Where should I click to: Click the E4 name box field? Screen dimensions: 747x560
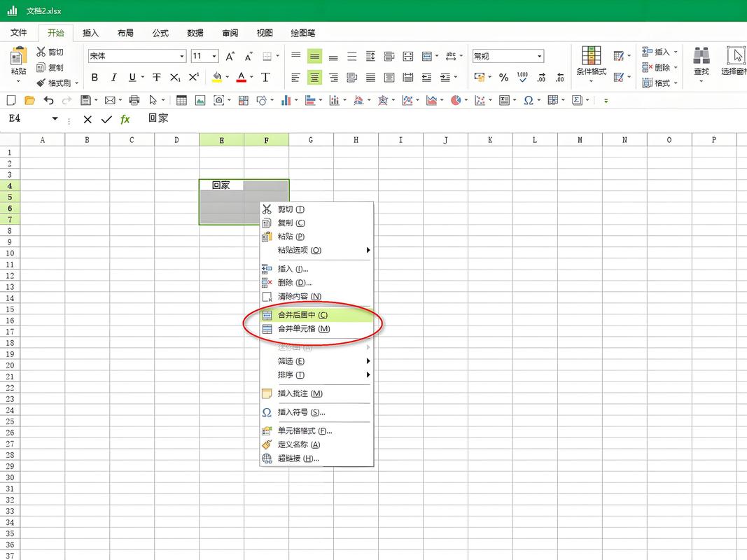(x=28, y=119)
